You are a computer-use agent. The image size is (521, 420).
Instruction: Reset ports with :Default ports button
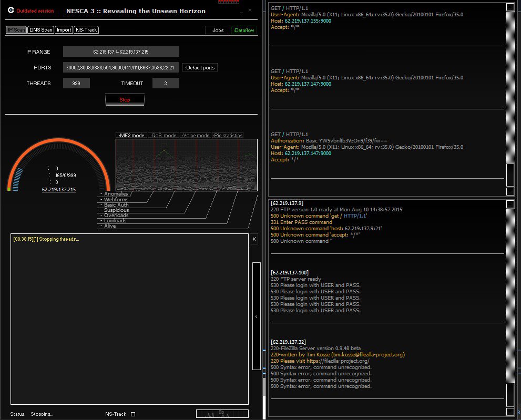coord(200,67)
